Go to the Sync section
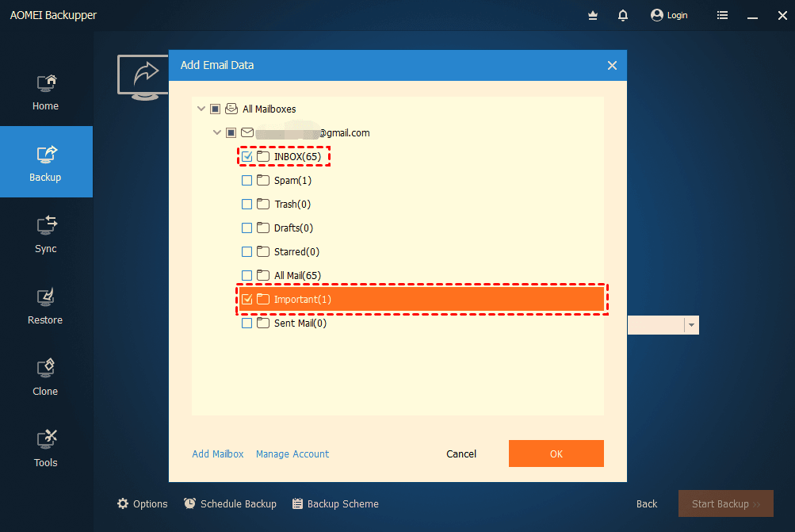The image size is (795, 532). (46, 233)
